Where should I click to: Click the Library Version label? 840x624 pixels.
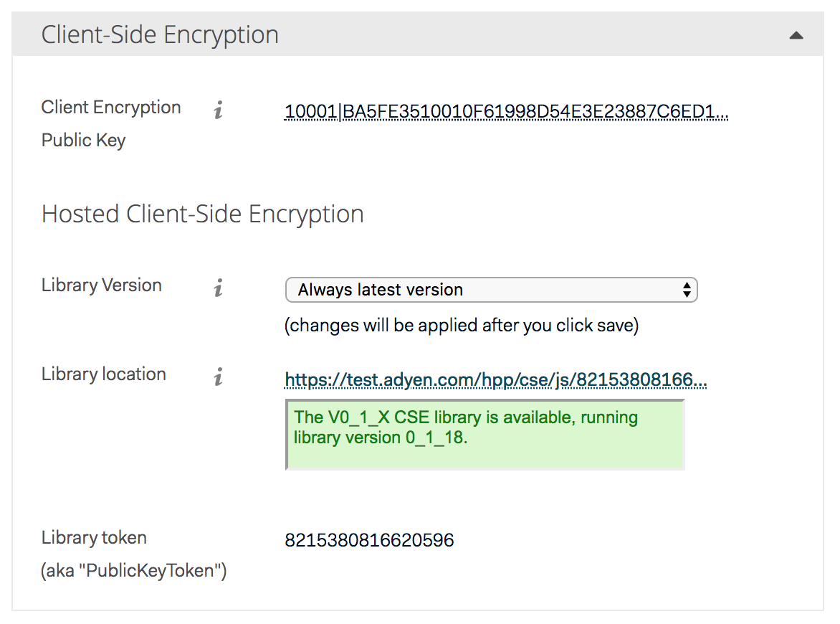coord(102,285)
